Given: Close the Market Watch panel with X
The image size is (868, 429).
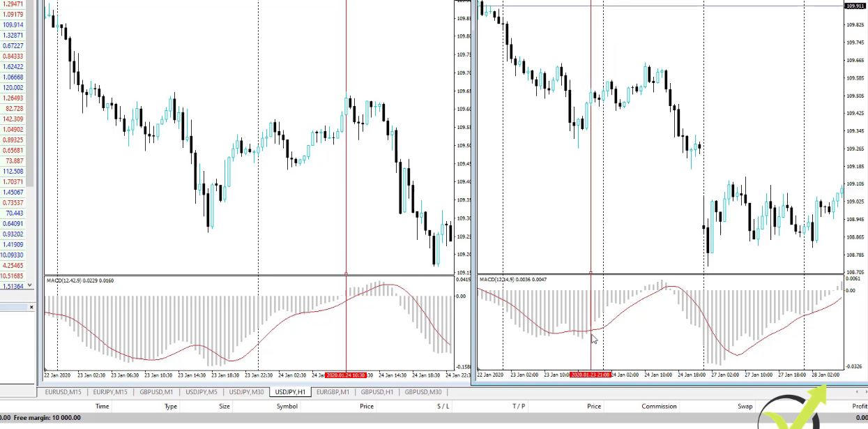Looking at the screenshot, I should [x=31, y=307].
